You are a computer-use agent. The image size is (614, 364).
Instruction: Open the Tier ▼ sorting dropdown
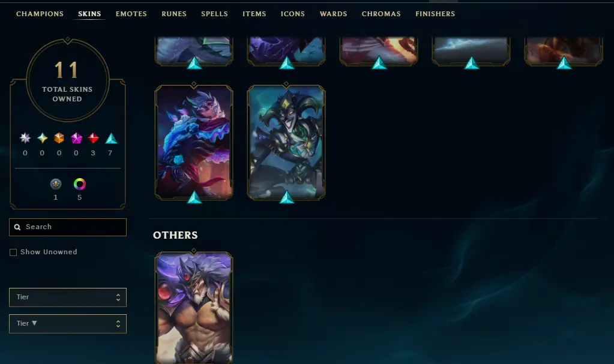[68, 324]
